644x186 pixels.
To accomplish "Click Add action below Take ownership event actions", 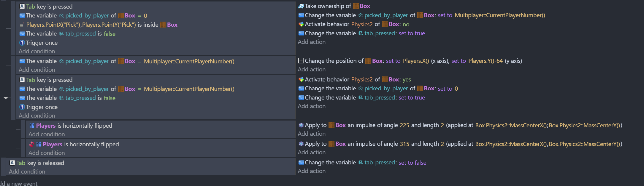I will click(x=312, y=42).
